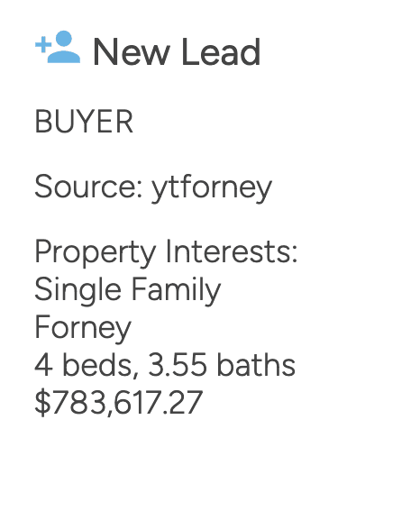Click the BUYER lead type label
The width and height of the screenshot is (420, 520).
point(84,122)
